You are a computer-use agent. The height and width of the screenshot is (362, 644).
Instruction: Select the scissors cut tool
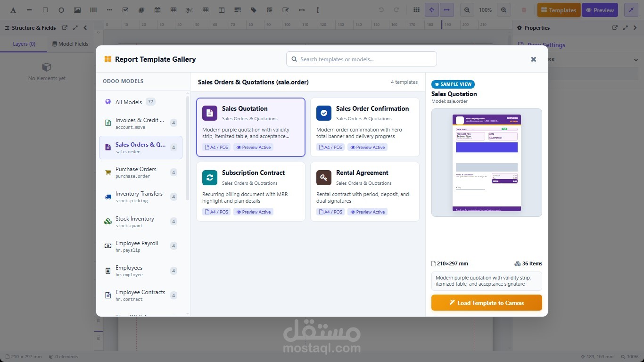190,10
